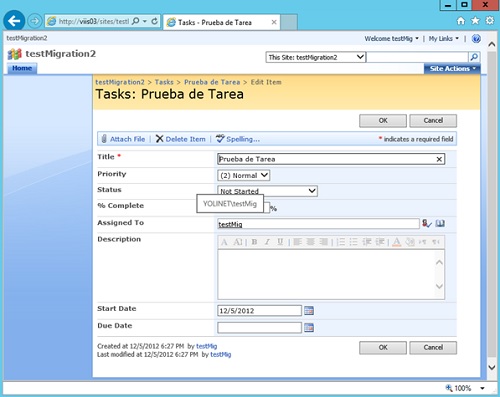The image size is (500, 397).
Task: Insert numbered list in Description
Action: [341, 242]
